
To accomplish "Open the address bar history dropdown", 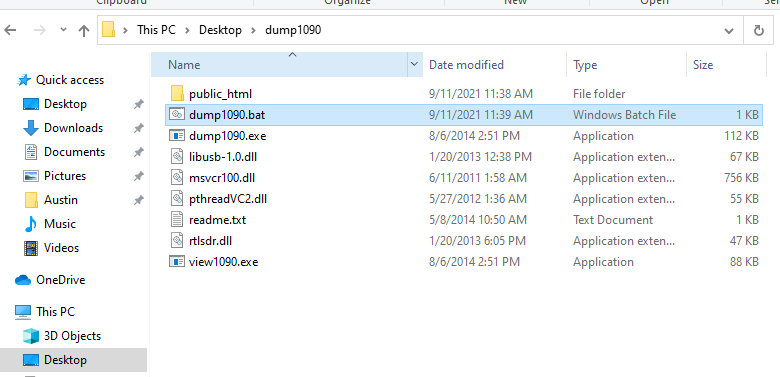I will click(x=729, y=31).
